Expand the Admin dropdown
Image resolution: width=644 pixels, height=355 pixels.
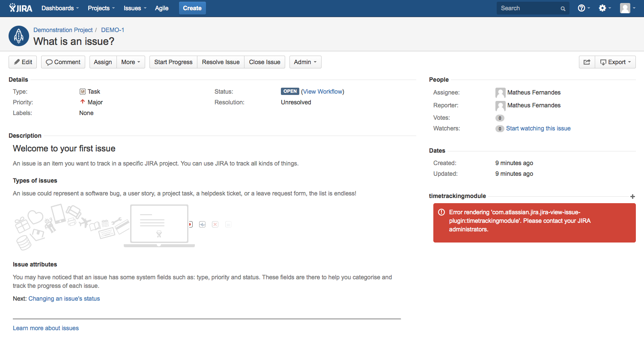(x=305, y=62)
